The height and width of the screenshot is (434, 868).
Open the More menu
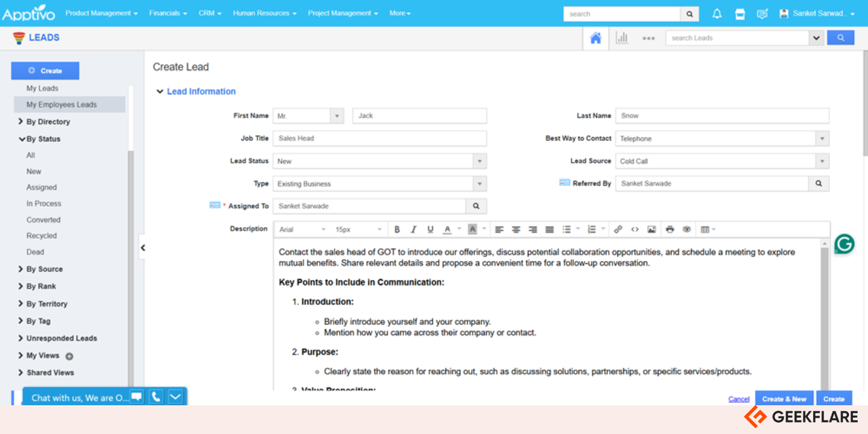tap(400, 13)
